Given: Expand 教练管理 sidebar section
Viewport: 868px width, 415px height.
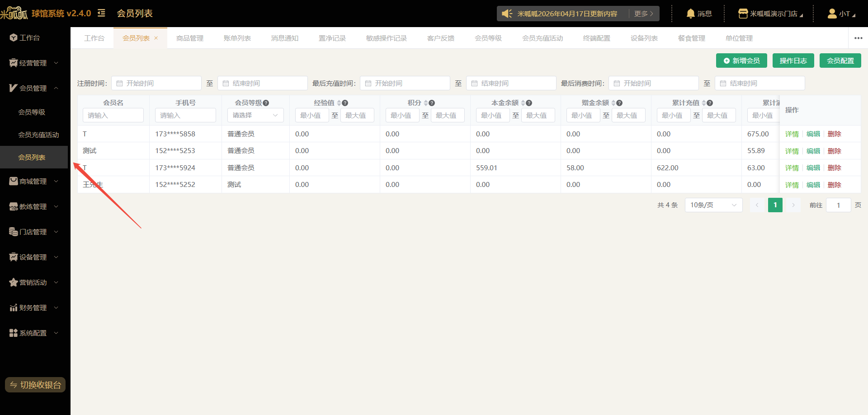Looking at the screenshot, I should [x=34, y=206].
